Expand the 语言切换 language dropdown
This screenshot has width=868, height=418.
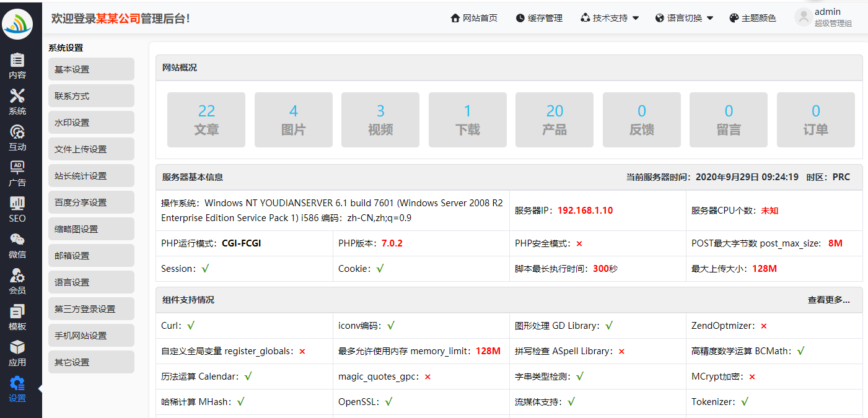tap(684, 18)
